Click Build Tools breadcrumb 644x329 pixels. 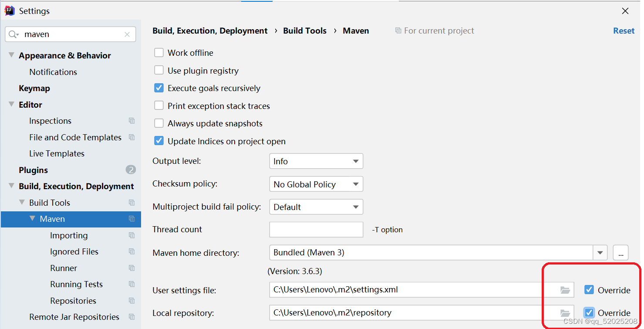pos(305,31)
